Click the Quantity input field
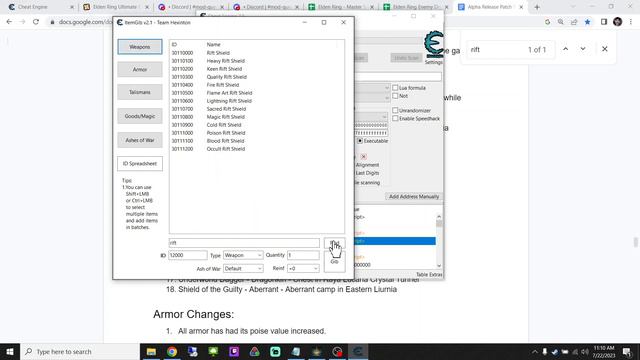The image size is (640, 360). click(x=303, y=255)
